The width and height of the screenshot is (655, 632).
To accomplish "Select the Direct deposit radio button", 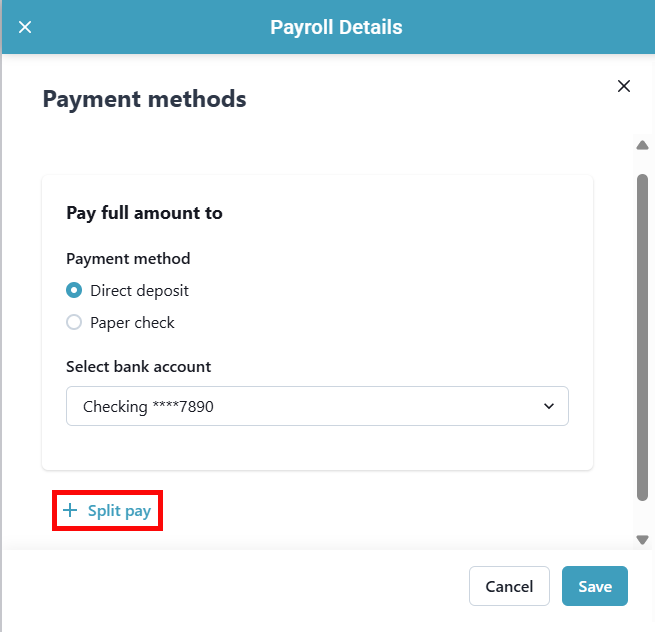I will point(74,291).
